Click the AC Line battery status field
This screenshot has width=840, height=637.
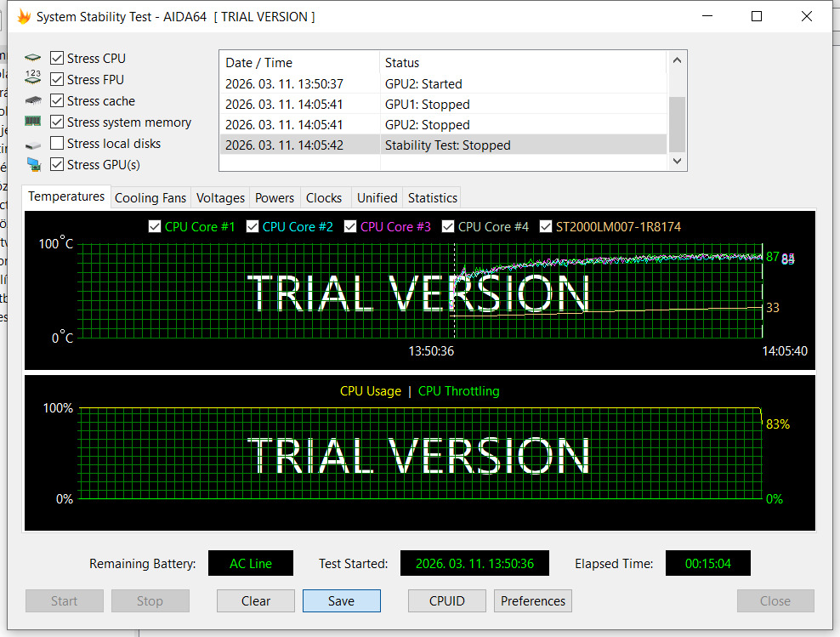(x=251, y=564)
